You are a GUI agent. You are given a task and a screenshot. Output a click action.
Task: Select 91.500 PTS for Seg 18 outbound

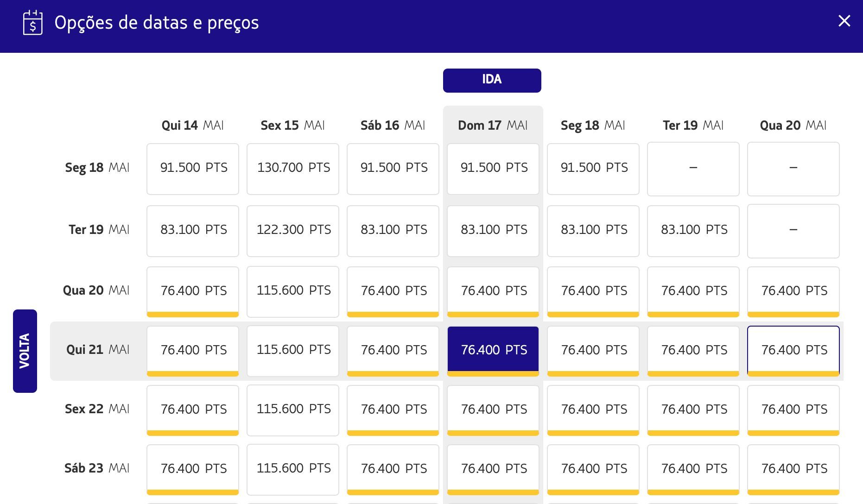593,169
